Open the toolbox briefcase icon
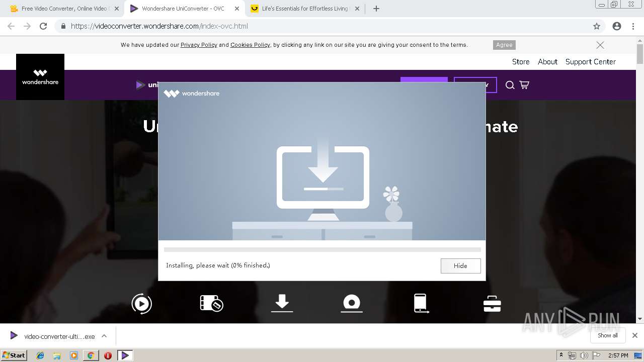 492,304
